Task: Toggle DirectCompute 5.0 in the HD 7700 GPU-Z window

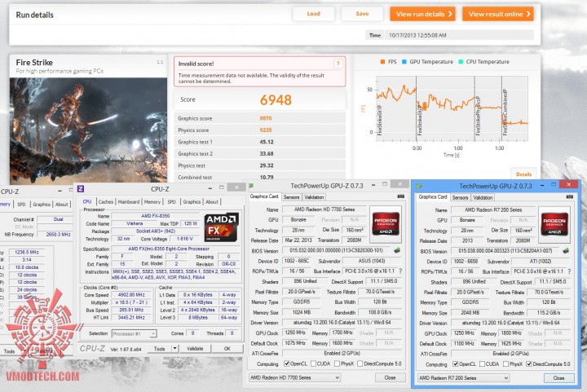Action: 360,363
